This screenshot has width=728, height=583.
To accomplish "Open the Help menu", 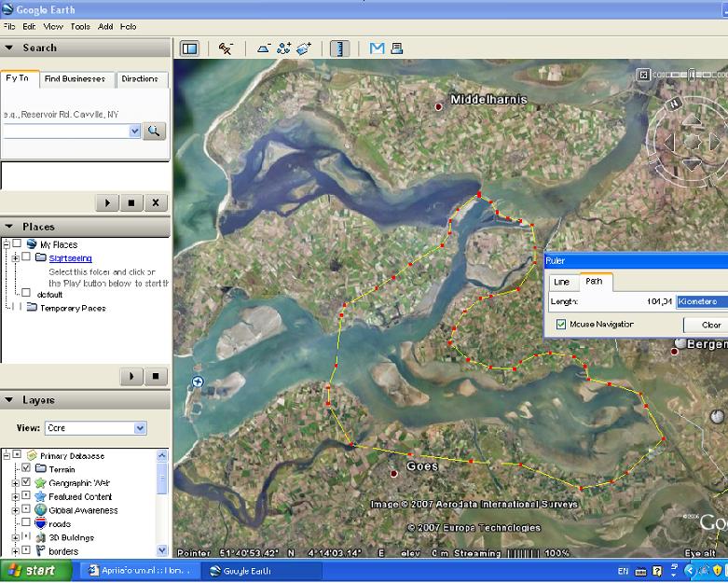I will (128, 26).
